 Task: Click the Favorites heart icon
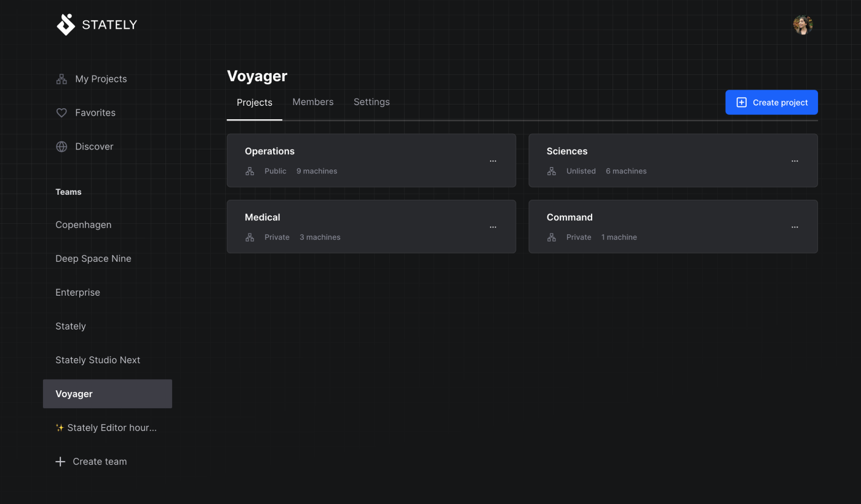coord(61,112)
